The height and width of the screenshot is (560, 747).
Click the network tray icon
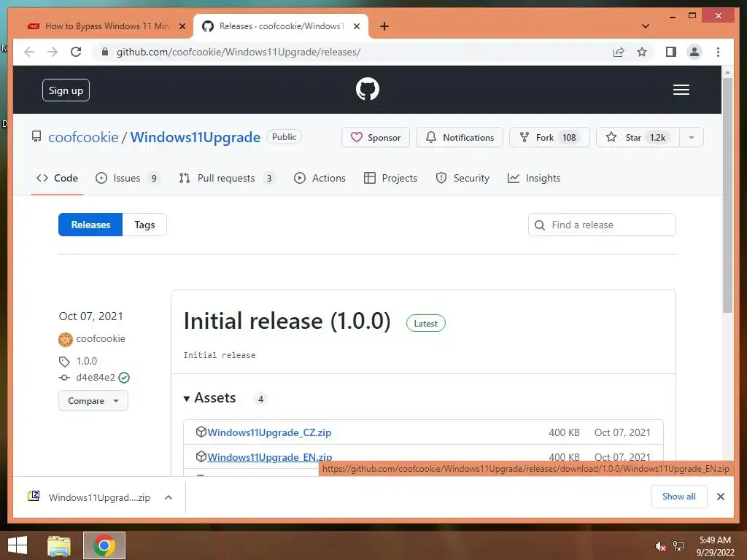(678, 546)
